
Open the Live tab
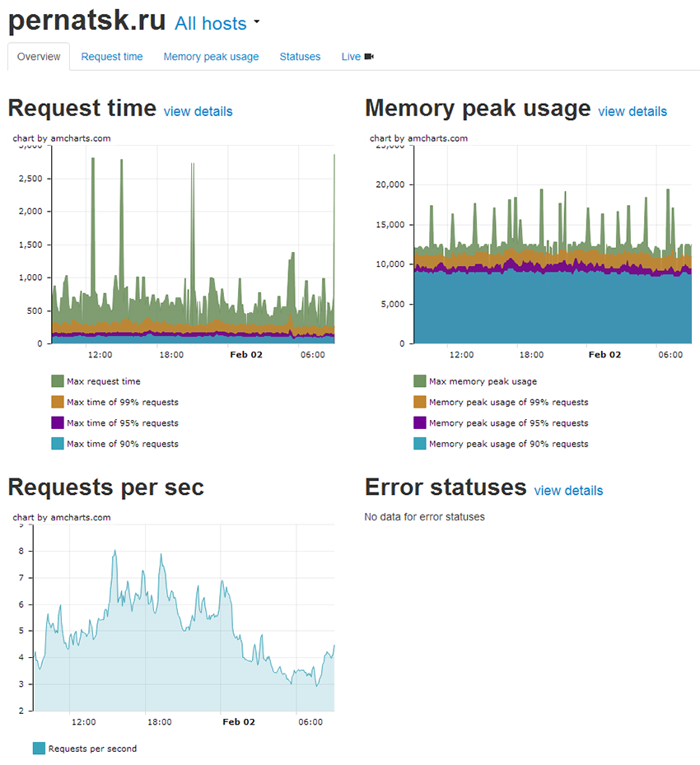click(357, 57)
